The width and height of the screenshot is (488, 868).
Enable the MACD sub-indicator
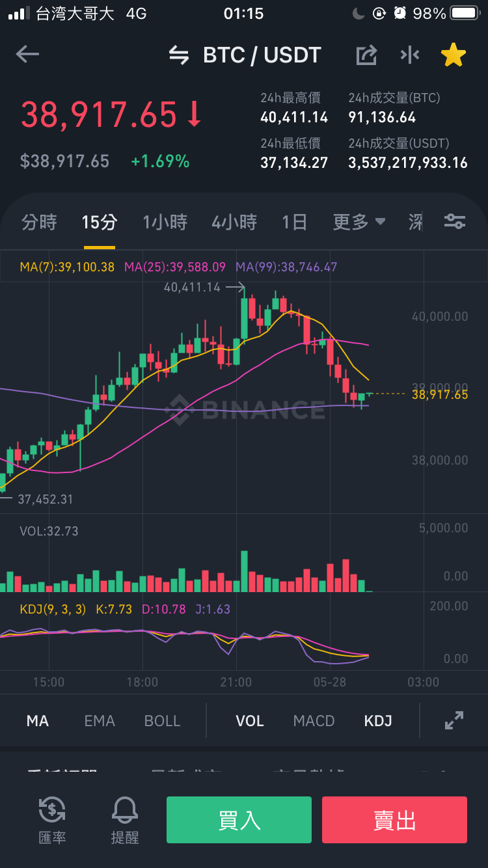(314, 721)
